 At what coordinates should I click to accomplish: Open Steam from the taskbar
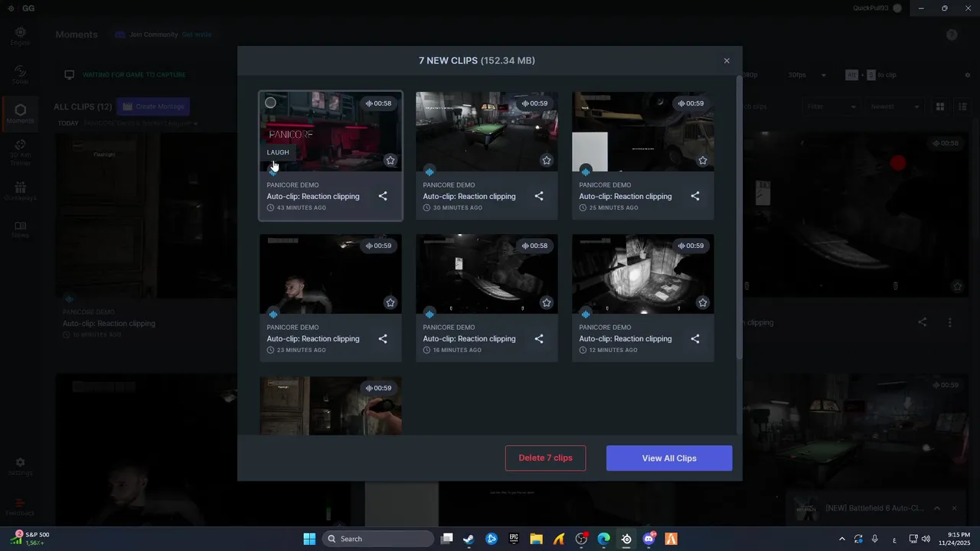(x=469, y=539)
